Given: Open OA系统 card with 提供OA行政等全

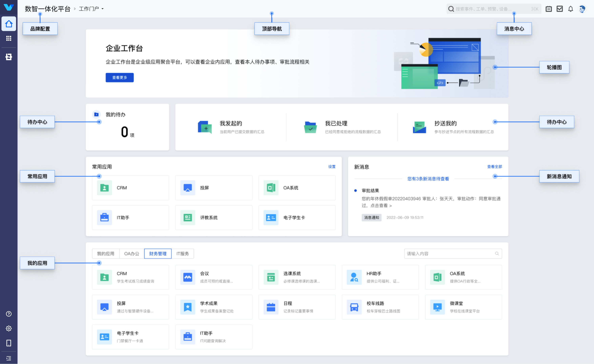Looking at the screenshot, I should (x=463, y=277).
